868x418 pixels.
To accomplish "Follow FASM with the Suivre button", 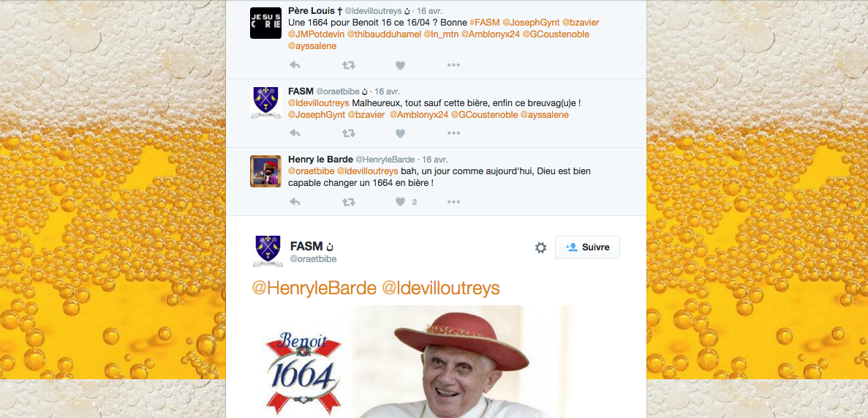I will pos(587,247).
